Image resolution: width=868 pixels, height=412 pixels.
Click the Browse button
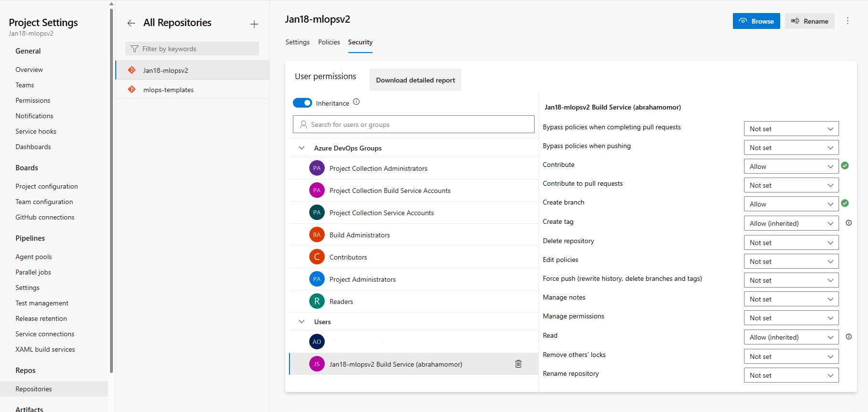click(756, 21)
